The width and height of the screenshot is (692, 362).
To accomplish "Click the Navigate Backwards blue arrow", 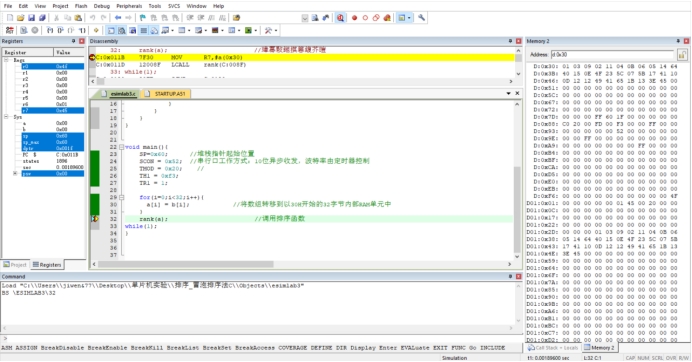I will (x=118, y=18).
